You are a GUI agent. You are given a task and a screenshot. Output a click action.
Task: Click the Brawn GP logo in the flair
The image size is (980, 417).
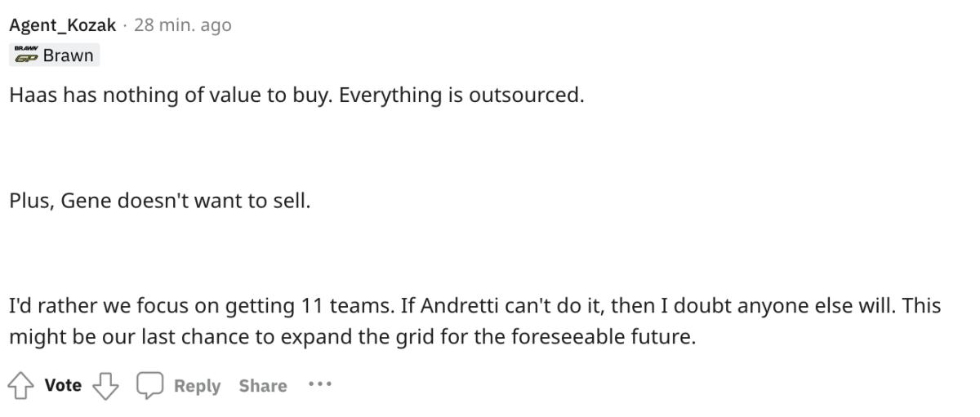tap(26, 56)
